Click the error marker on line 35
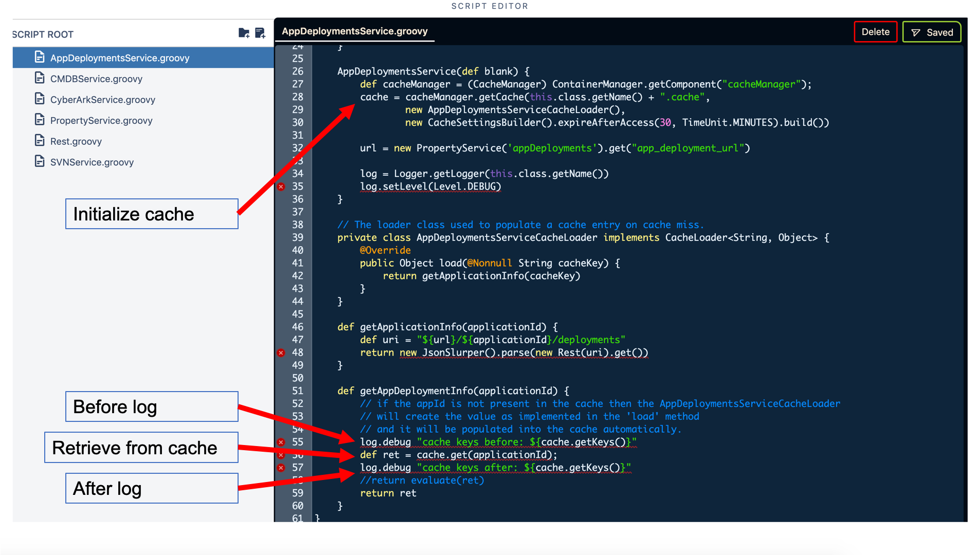 [x=281, y=187]
